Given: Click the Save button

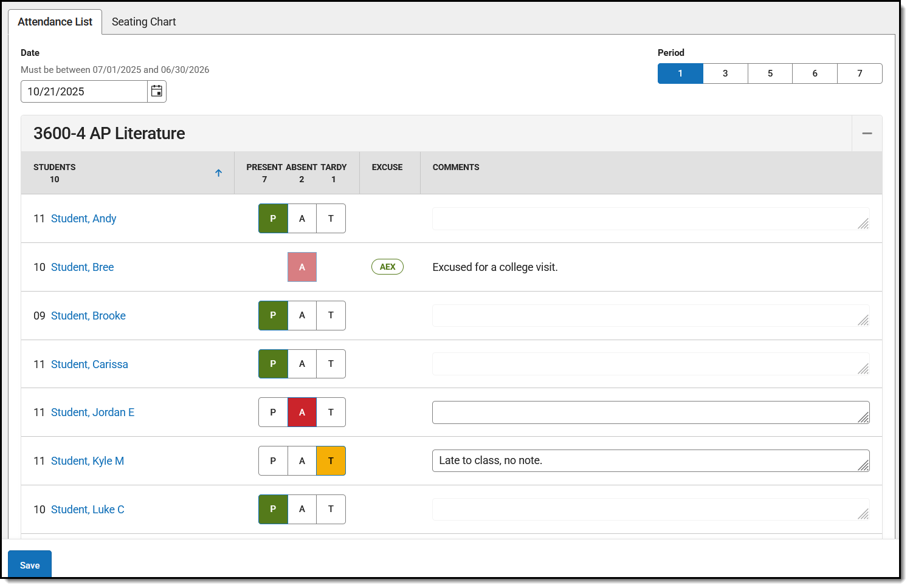Looking at the screenshot, I should pos(29,564).
